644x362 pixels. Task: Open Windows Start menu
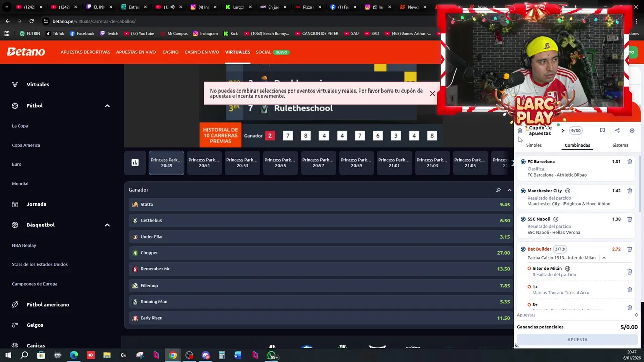8,355
